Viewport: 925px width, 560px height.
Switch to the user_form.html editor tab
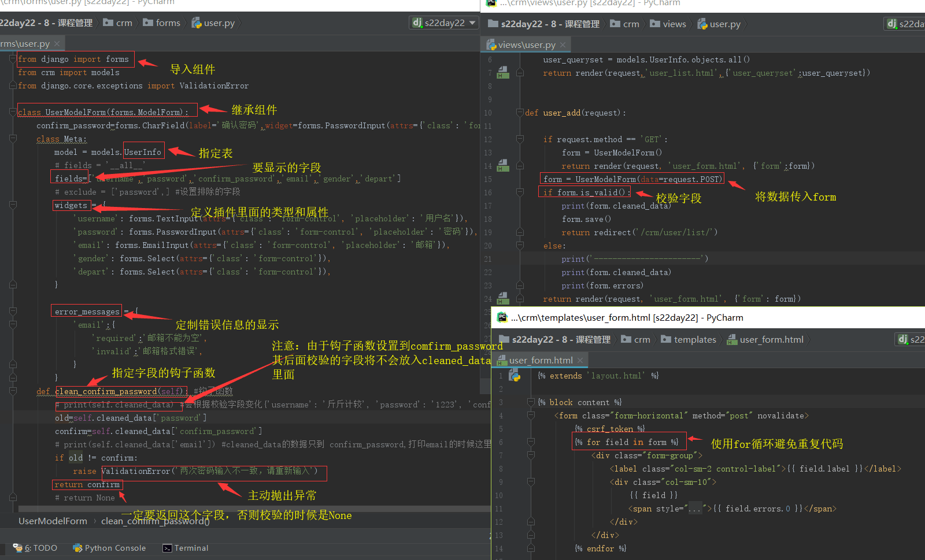pos(541,360)
